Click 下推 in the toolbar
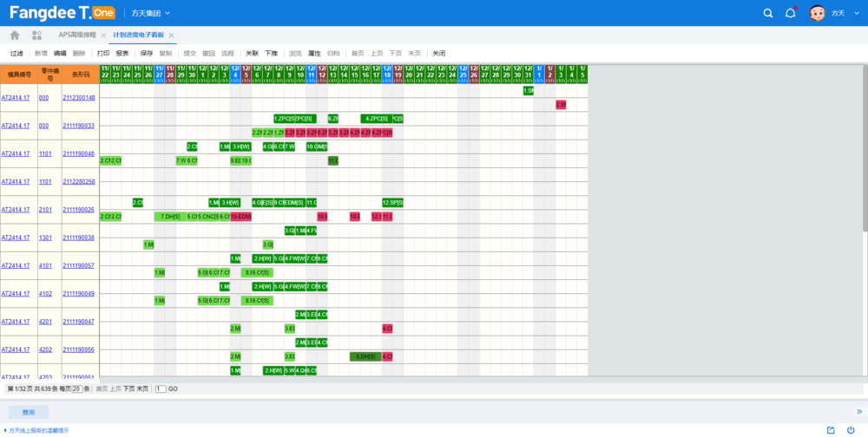Viewport: 868px width, 437px height. pyautogui.click(x=271, y=54)
